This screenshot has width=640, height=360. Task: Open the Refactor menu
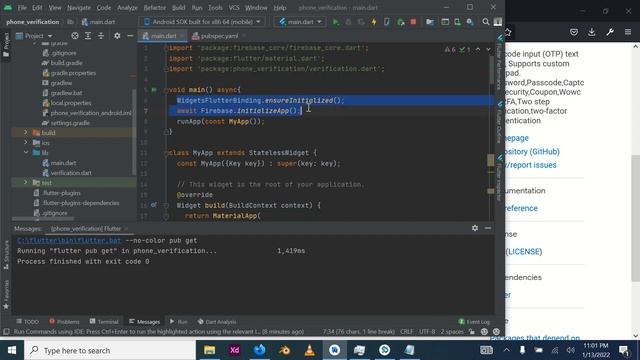155,7
